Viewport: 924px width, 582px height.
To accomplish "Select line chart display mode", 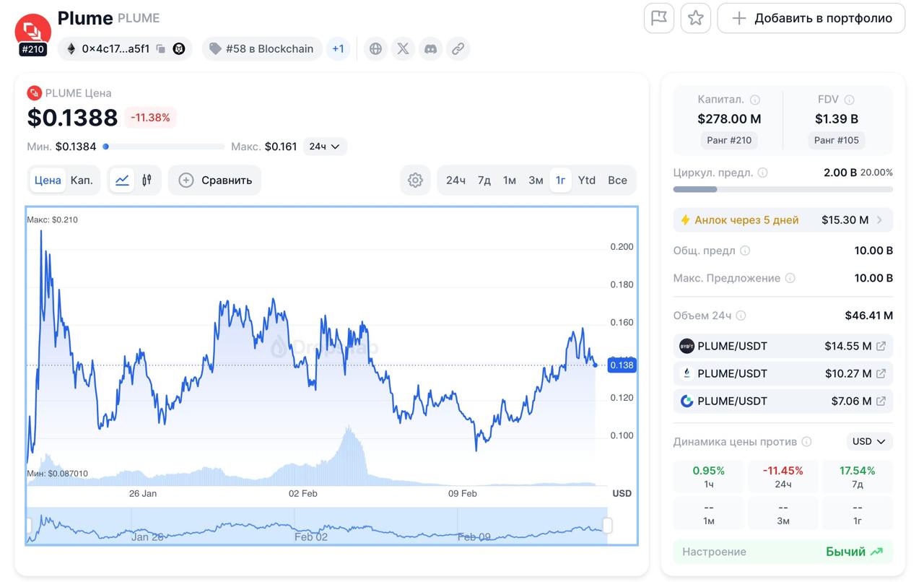I will [123, 181].
